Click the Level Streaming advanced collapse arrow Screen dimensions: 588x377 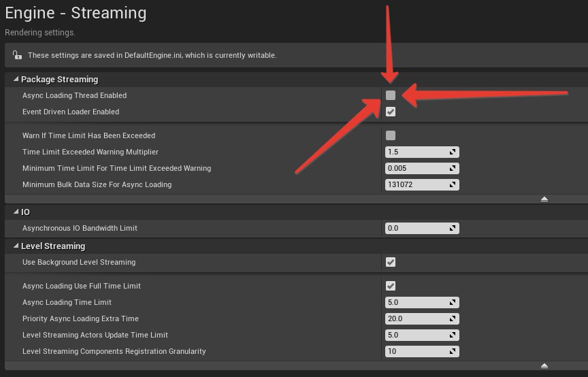click(544, 365)
